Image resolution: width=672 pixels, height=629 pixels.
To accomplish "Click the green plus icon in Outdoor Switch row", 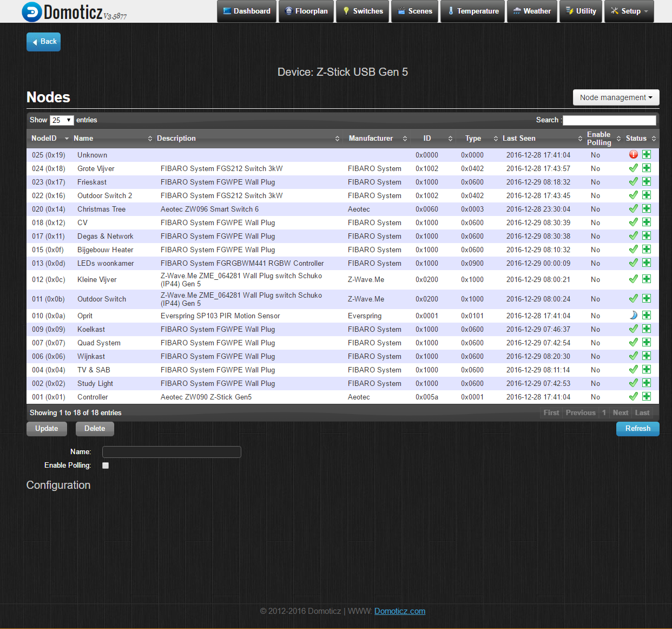I will coord(647,299).
